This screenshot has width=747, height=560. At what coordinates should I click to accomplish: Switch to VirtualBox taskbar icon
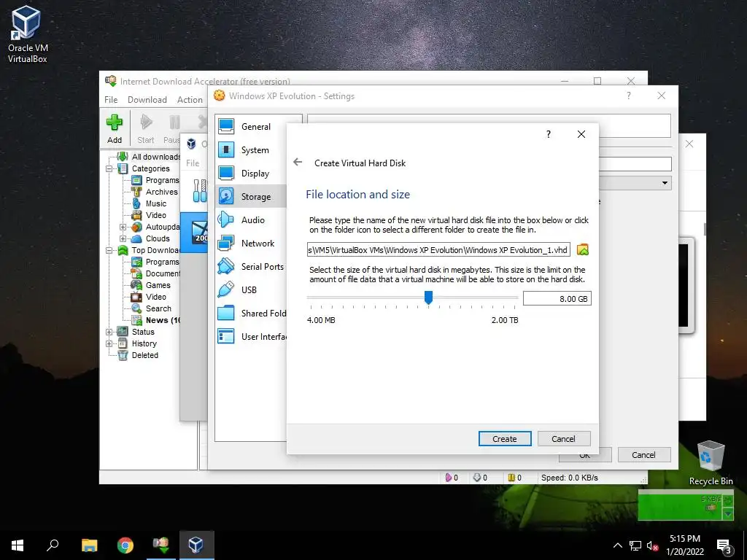coord(196,545)
